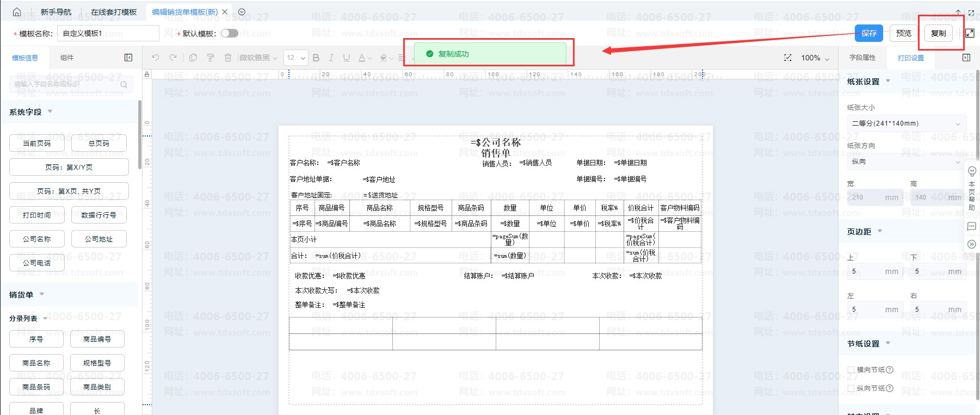Switch to the 组件 tab
980x415 pixels.
click(x=67, y=58)
